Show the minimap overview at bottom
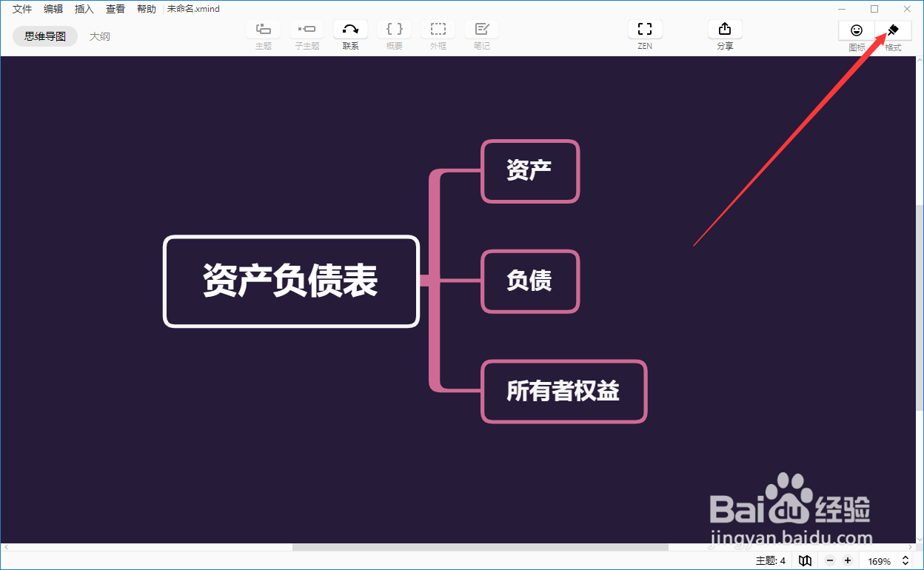The height and width of the screenshot is (570, 924). [805, 560]
